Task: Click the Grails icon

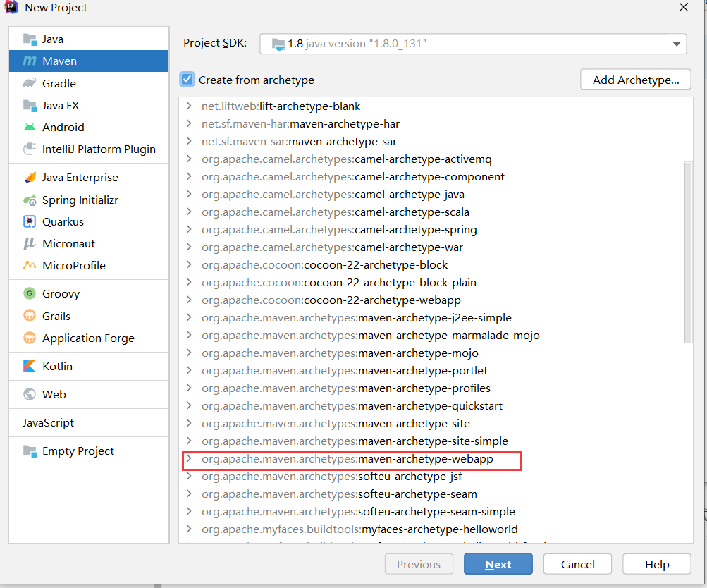Action: [30, 316]
